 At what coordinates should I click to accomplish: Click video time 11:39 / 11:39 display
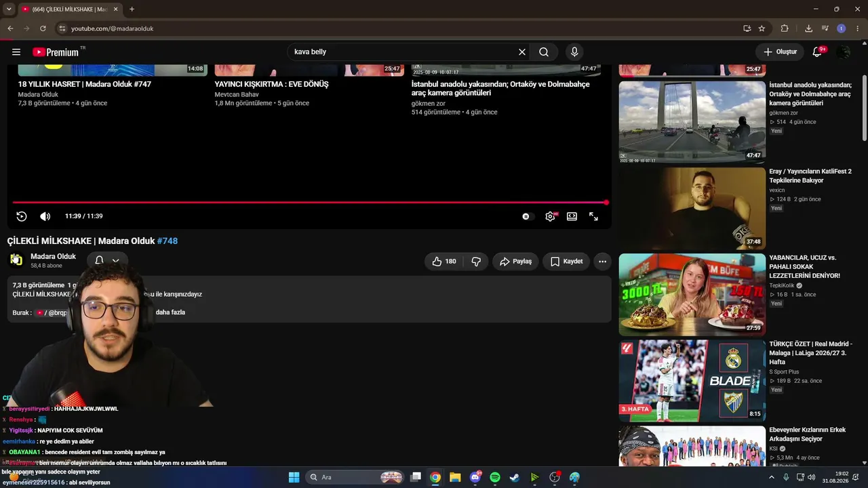tap(84, 216)
